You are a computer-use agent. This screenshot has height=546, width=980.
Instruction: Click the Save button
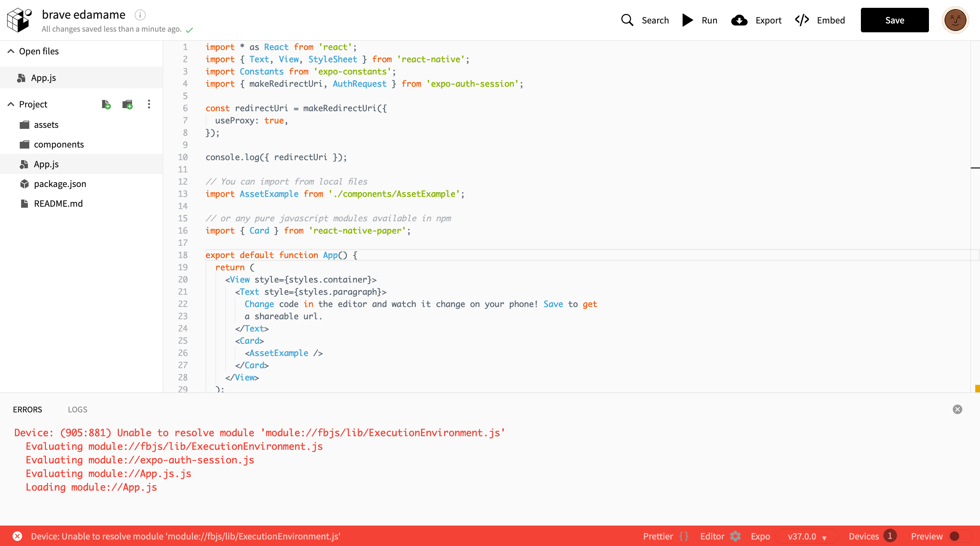tap(894, 20)
